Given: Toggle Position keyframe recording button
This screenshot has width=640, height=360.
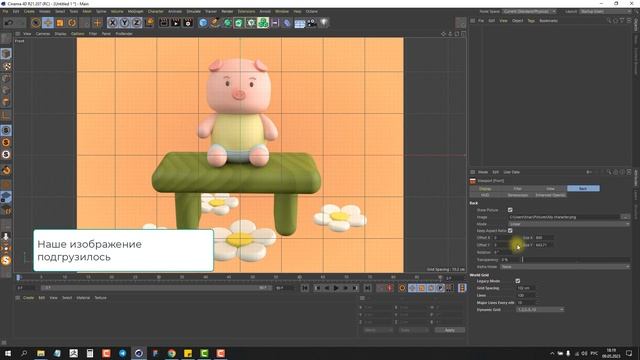Looking at the screenshot, I should click(412, 288).
